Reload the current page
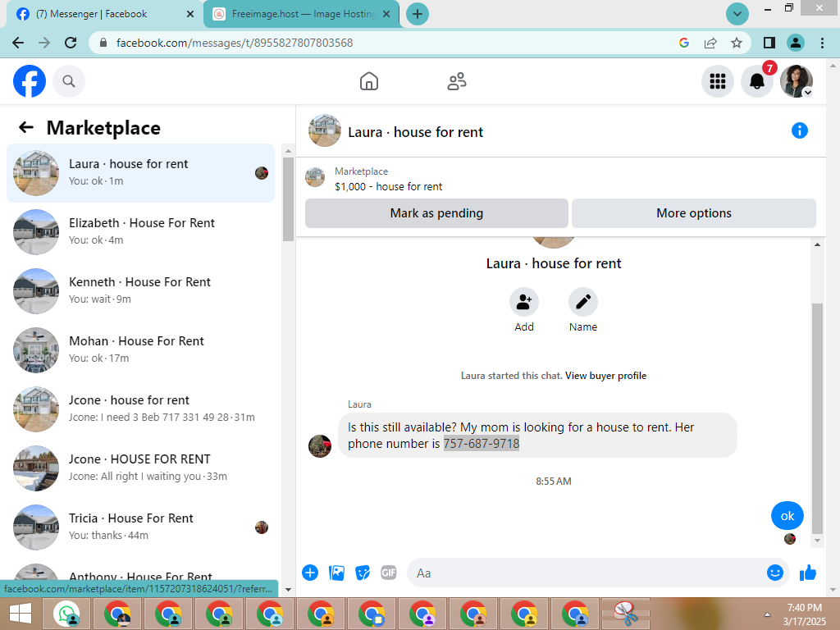Viewport: 840px width, 630px height. pos(71,43)
